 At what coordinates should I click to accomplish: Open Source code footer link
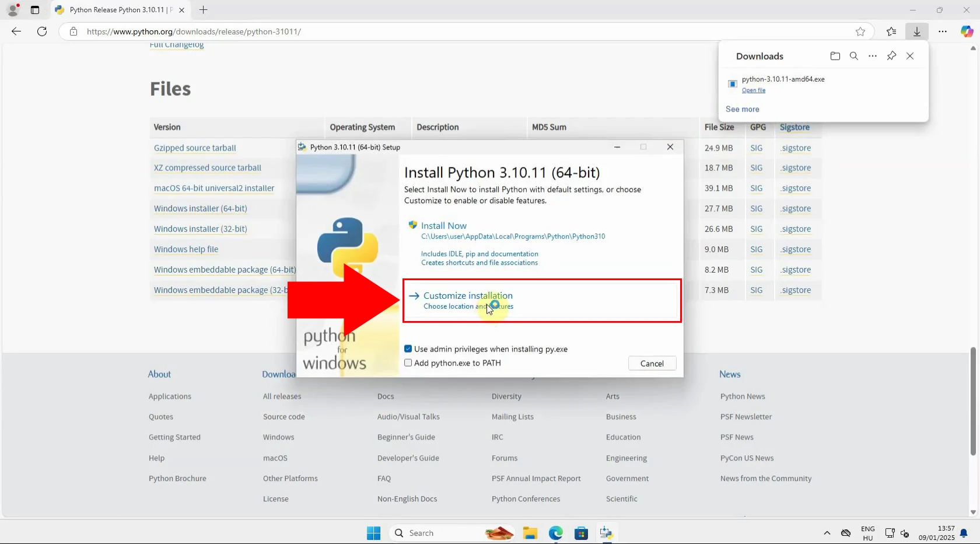283,417
